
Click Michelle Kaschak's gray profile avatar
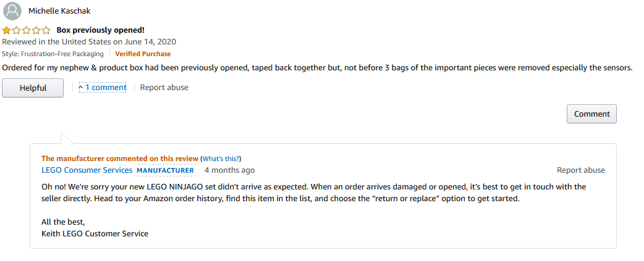click(12, 11)
